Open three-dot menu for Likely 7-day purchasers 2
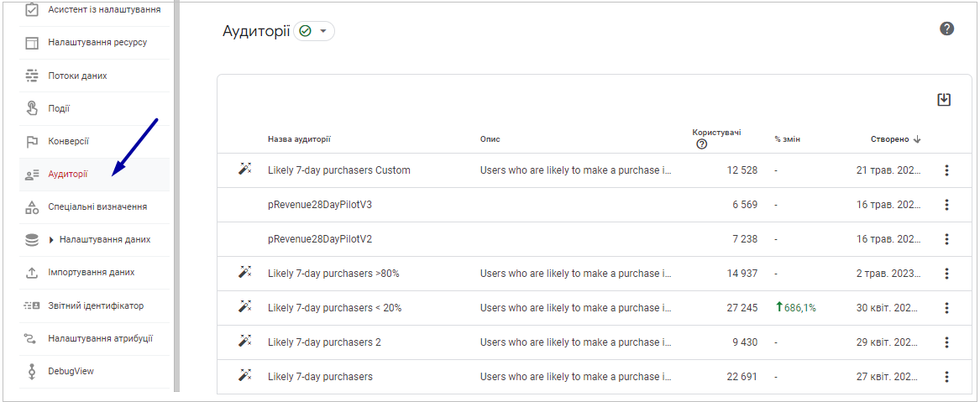 coord(947,342)
